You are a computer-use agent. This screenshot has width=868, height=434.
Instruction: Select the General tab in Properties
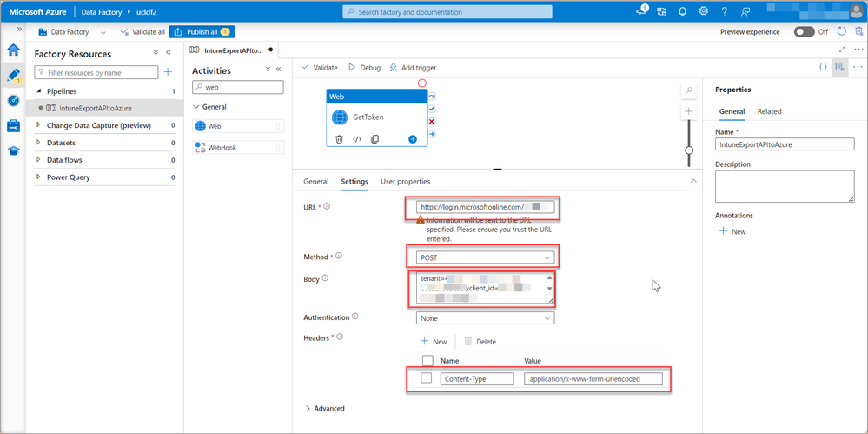coord(732,111)
